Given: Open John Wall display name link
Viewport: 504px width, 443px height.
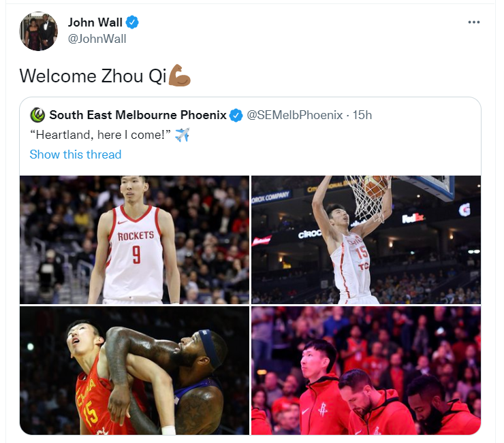Looking at the screenshot, I should pos(95,22).
